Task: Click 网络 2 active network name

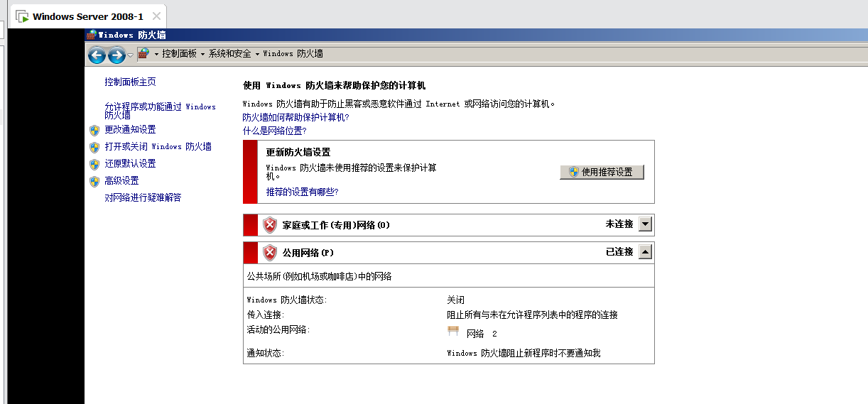Action: [482, 334]
